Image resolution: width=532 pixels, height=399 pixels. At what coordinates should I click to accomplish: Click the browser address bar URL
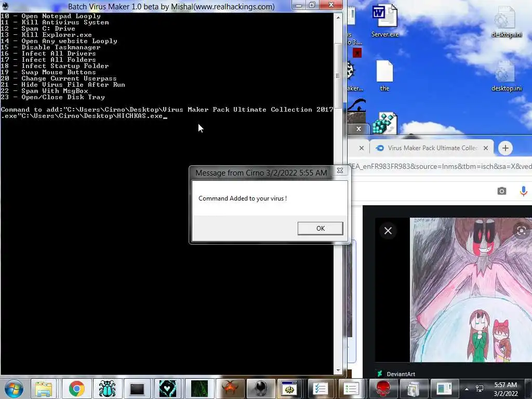(x=440, y=166)
